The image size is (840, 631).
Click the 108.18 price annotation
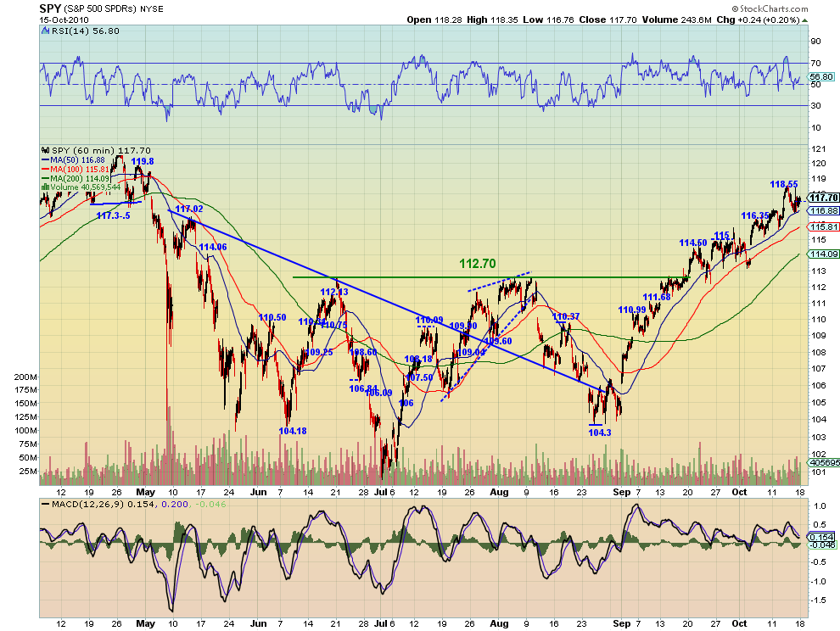coord(418,359)
